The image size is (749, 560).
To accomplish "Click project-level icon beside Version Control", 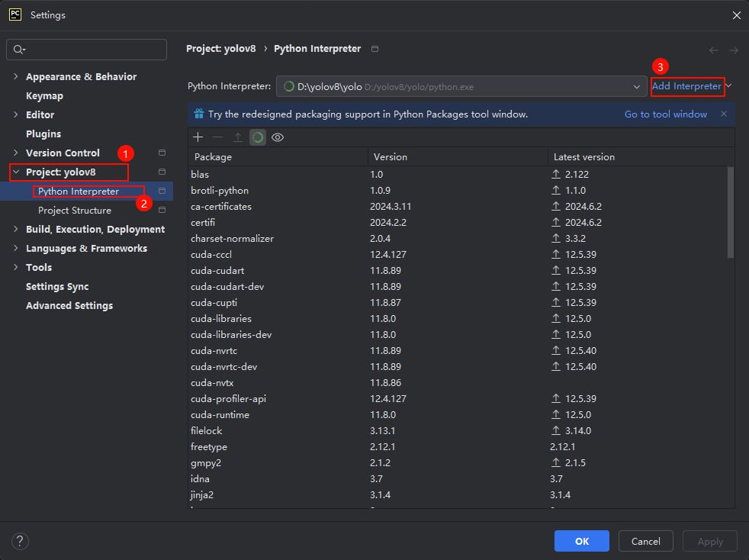I will [162, 153].
